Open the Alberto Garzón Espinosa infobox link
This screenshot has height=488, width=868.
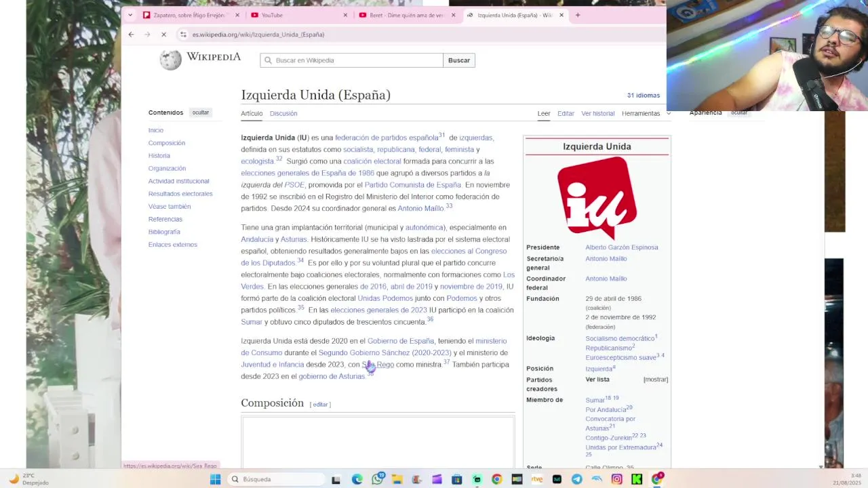pos(622,247)
